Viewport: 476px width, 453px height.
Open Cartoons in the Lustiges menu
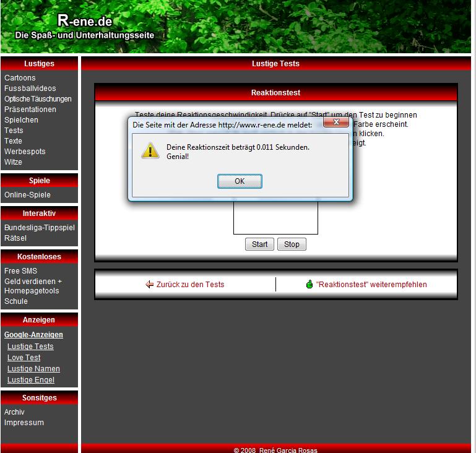tap(20, 78)
